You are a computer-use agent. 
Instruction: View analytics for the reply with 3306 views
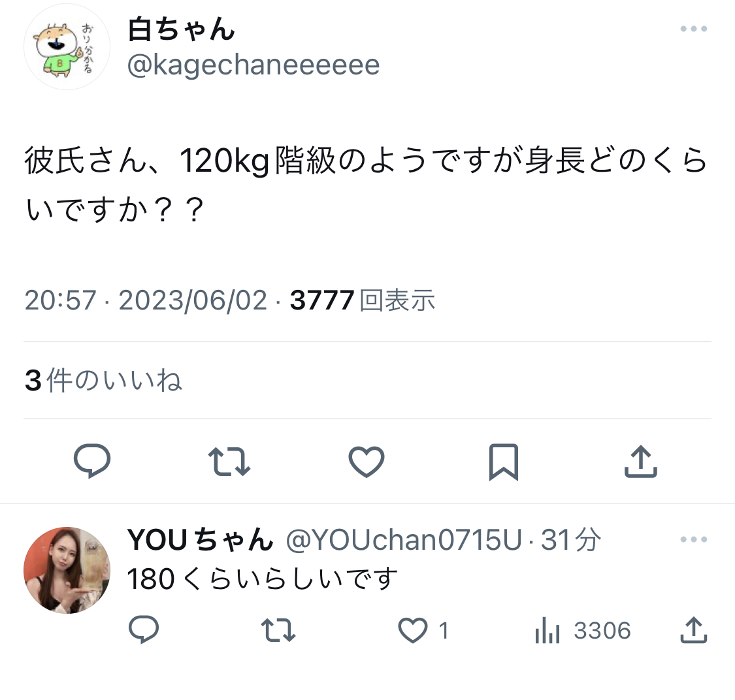tap(583, 630)
